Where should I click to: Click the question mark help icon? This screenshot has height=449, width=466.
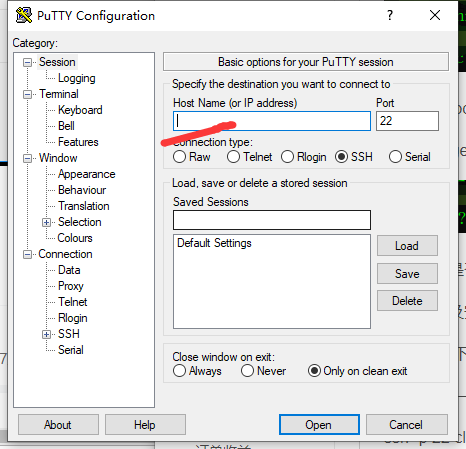(390, 15)
